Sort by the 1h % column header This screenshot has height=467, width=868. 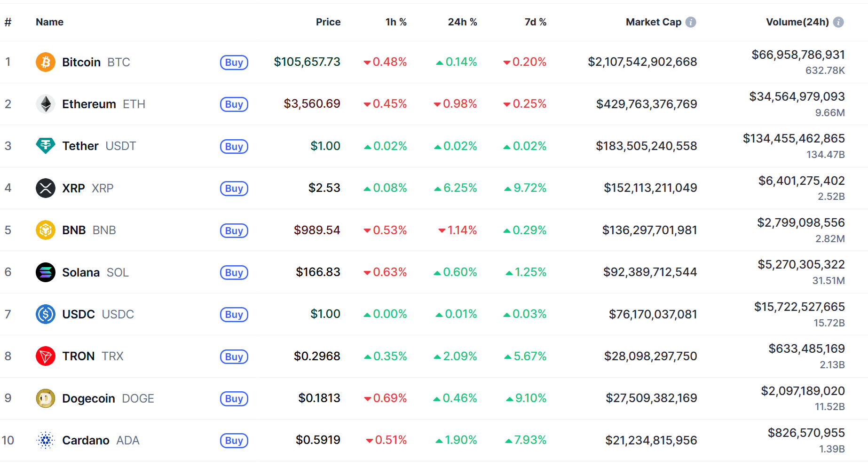point(396,22)
